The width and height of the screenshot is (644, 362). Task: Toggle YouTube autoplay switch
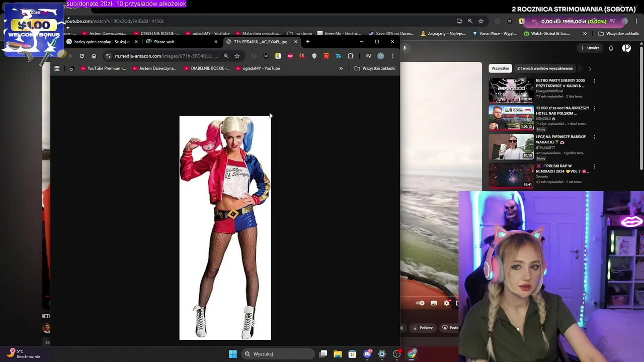(420, 303)
